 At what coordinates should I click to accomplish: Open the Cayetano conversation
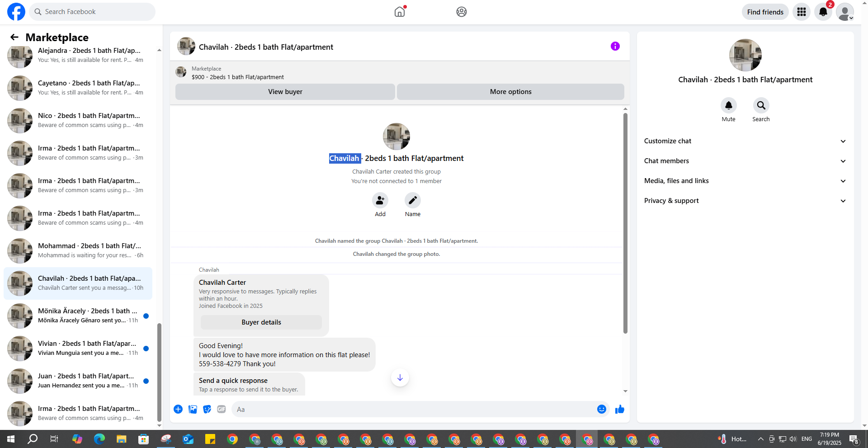78,88
